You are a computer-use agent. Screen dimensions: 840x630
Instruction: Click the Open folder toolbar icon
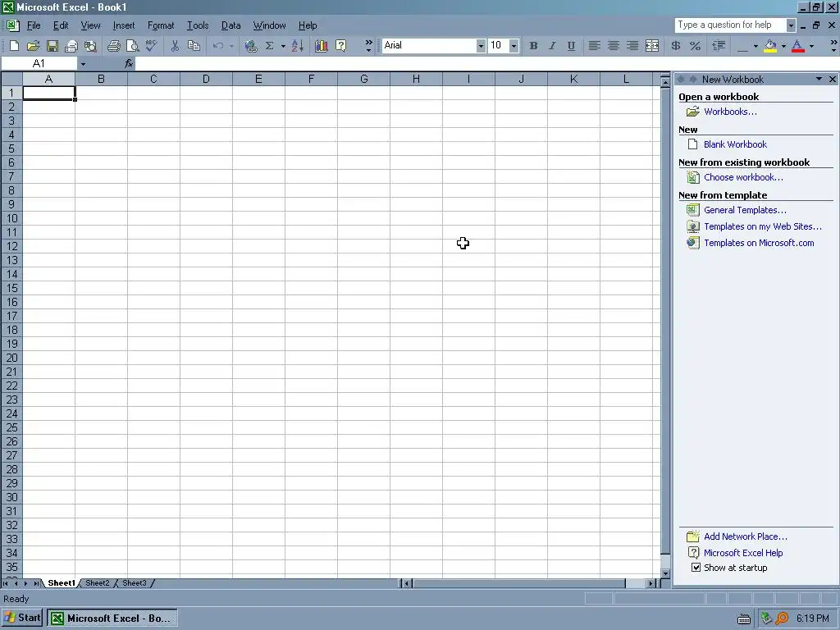pos(33,46)
